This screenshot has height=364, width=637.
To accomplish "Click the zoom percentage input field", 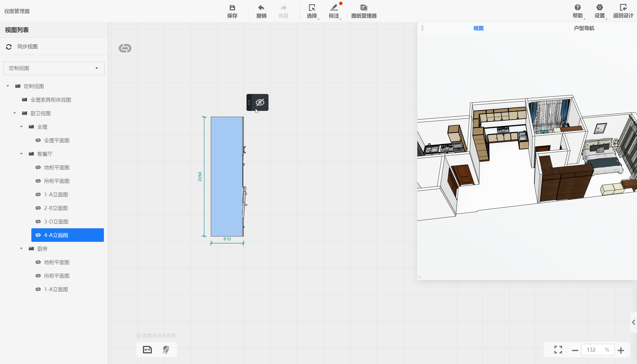I will tap(592, 350).
